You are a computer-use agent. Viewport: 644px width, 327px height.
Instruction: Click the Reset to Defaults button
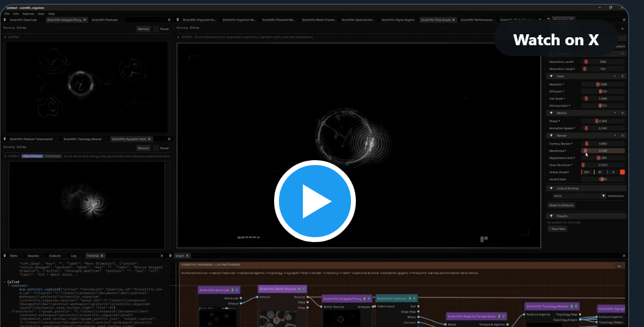click(x=562, y=205)
